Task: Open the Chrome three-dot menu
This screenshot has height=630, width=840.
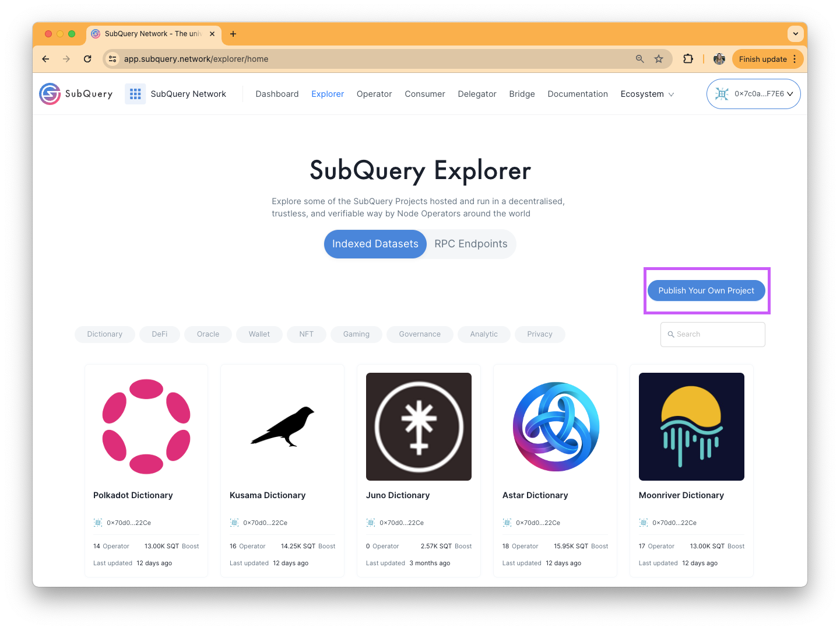Action: coord(795,59)
